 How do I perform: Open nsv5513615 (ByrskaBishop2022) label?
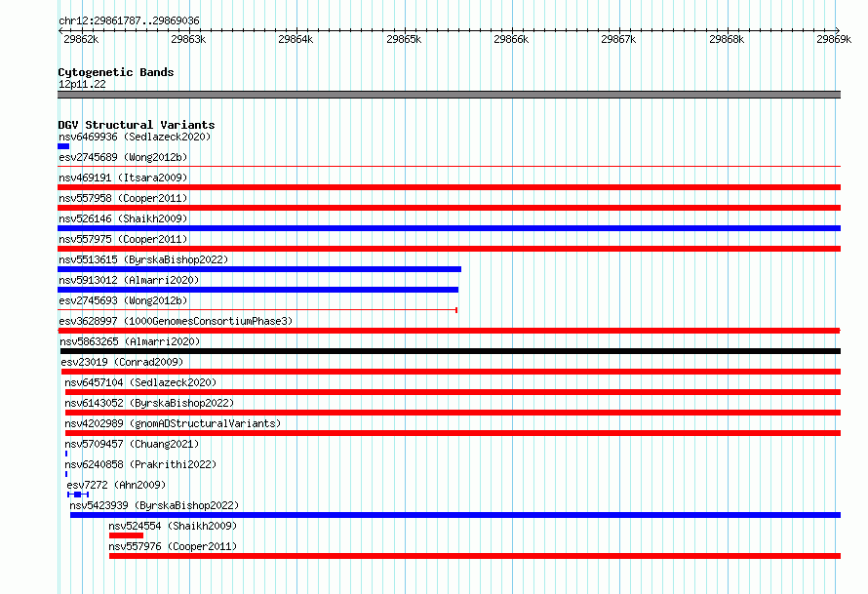[143, 259]
